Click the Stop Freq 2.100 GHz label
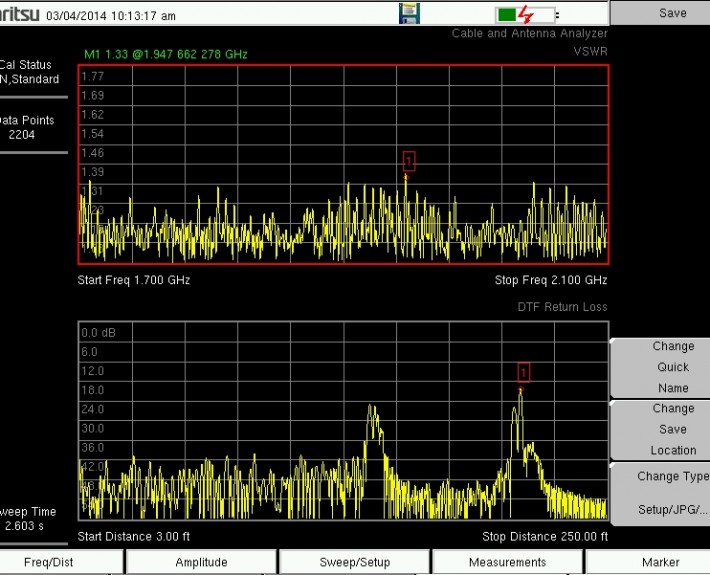Viewport: 710px width, 575px height. tap(550, 280)
